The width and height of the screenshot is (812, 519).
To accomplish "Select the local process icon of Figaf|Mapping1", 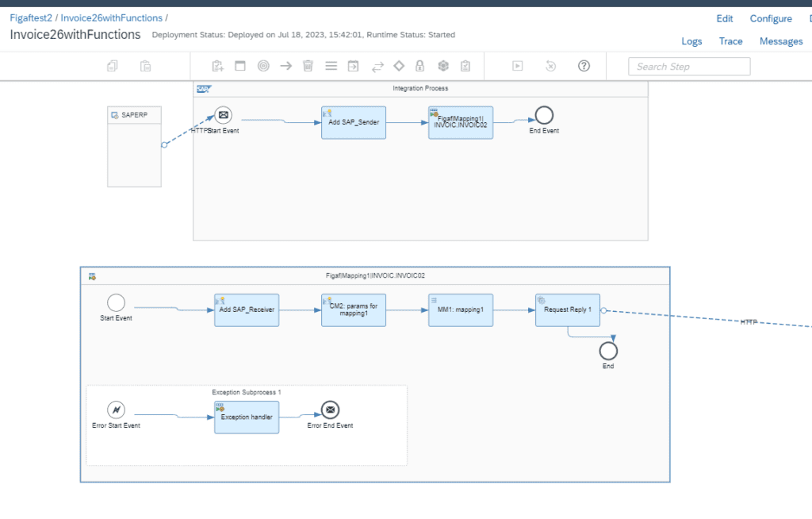I will coord(92,277).
